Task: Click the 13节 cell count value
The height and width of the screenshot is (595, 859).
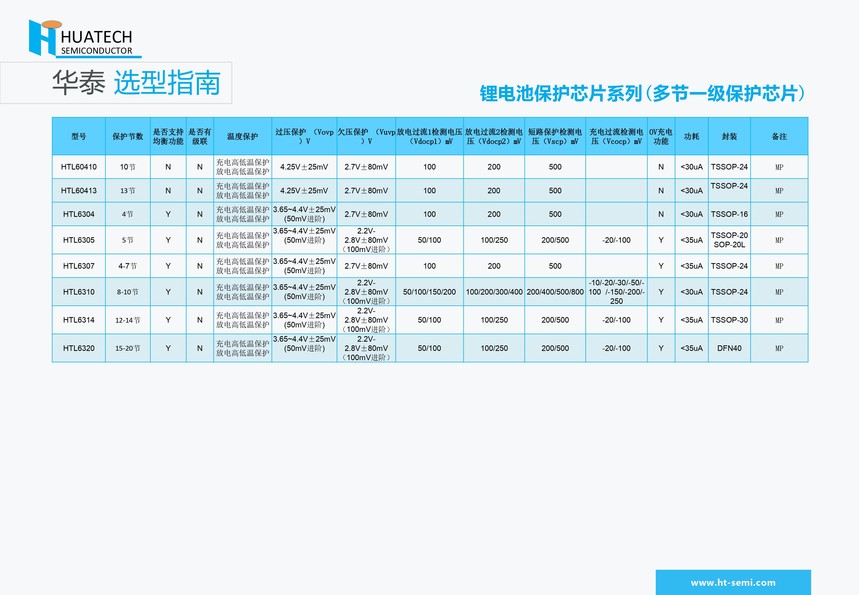Action: pos(128,191)
